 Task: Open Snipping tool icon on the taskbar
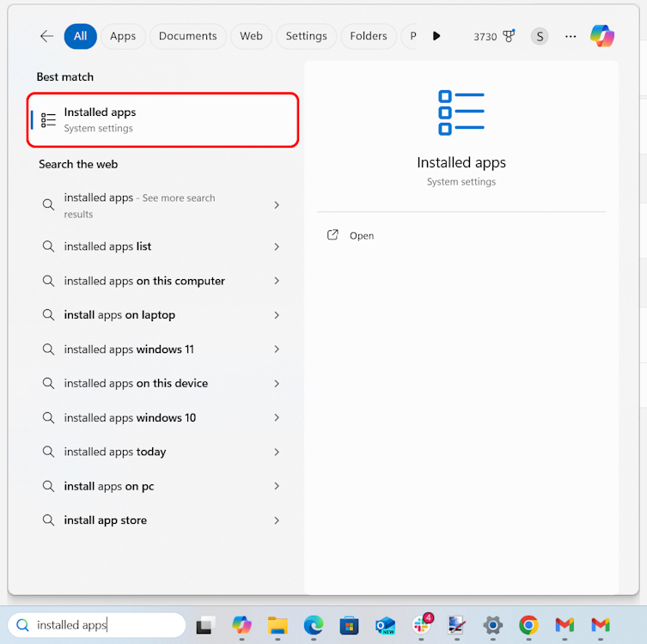click(x=457, y=625)
